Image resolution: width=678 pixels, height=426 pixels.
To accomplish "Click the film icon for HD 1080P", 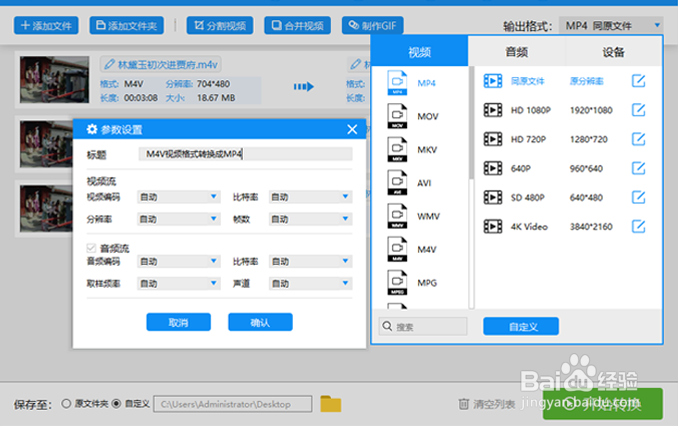I will click(493, 110).
